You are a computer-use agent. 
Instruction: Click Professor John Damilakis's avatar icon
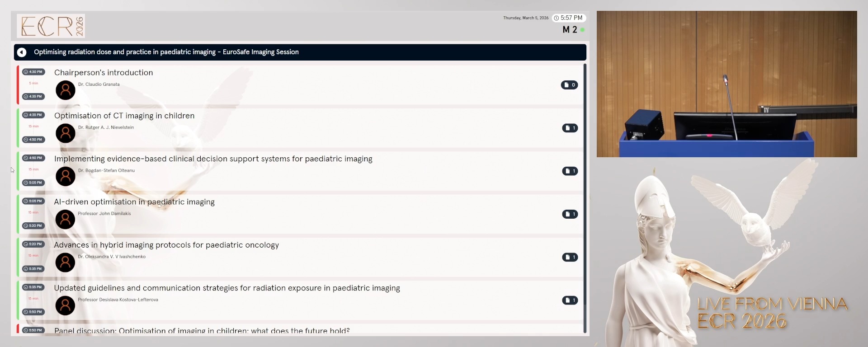pos(66,220)
